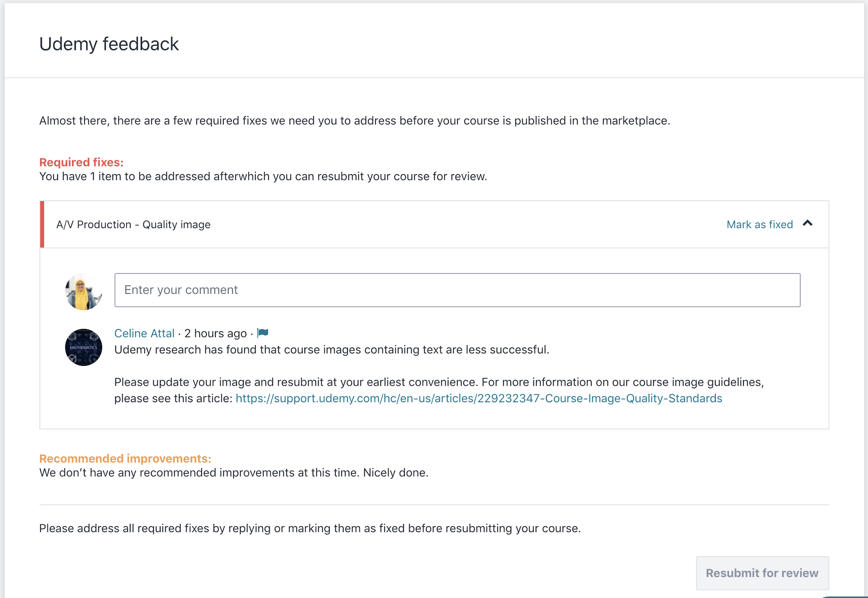The width and height of the screenshot is (868, 598).
Task: Select the A/V Production - Quality image heading
Action: tap(134, 224)
